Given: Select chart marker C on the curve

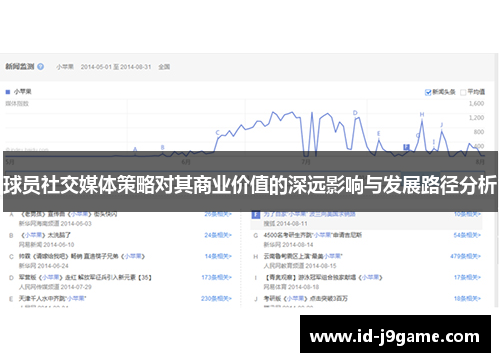Looking at the screenshot, I should pos(217,133).
